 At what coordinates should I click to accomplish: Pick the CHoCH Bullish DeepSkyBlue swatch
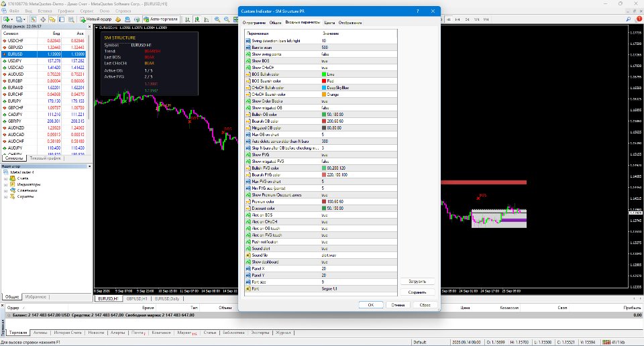[324, 88]
